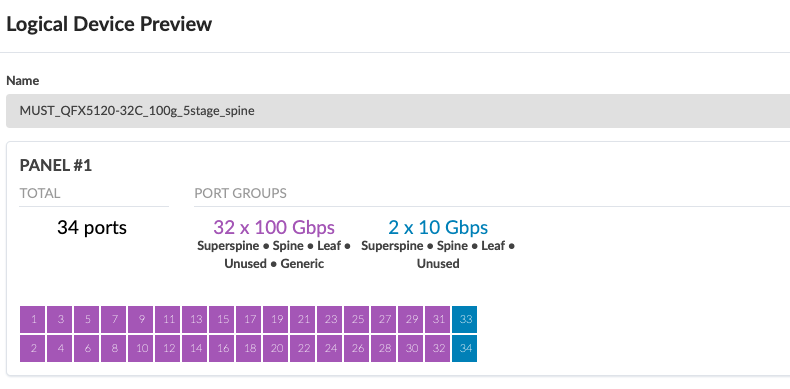Click port 6 in the bottom row
Screen dimensions: 790x389
[87, 349]
